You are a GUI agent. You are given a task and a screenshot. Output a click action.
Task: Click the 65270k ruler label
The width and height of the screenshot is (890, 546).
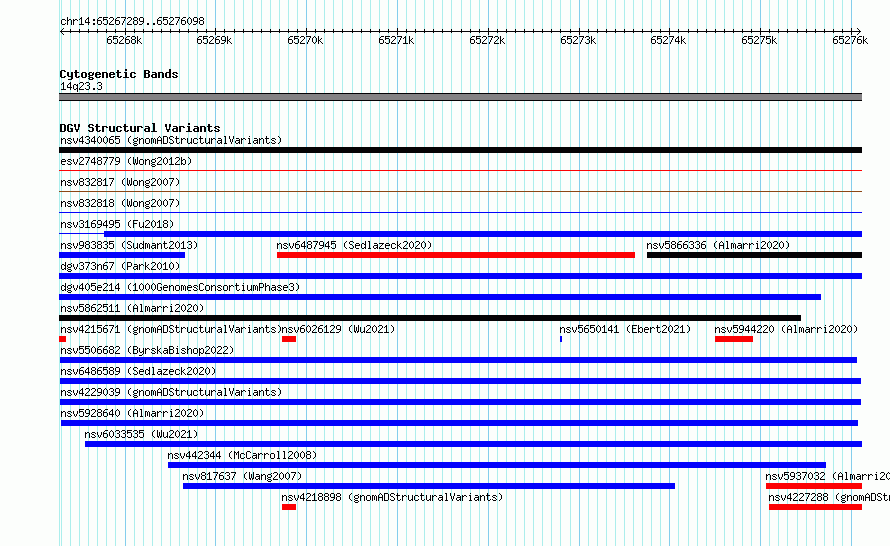305,40
